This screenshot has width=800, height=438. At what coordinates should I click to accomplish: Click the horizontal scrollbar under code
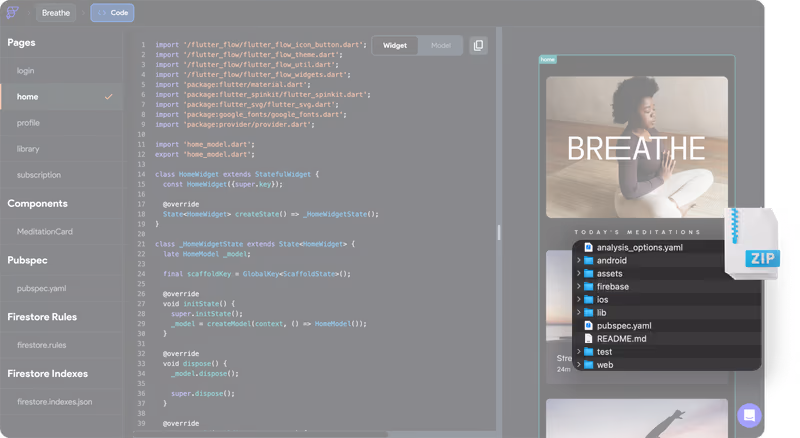[x=260, y=434]
